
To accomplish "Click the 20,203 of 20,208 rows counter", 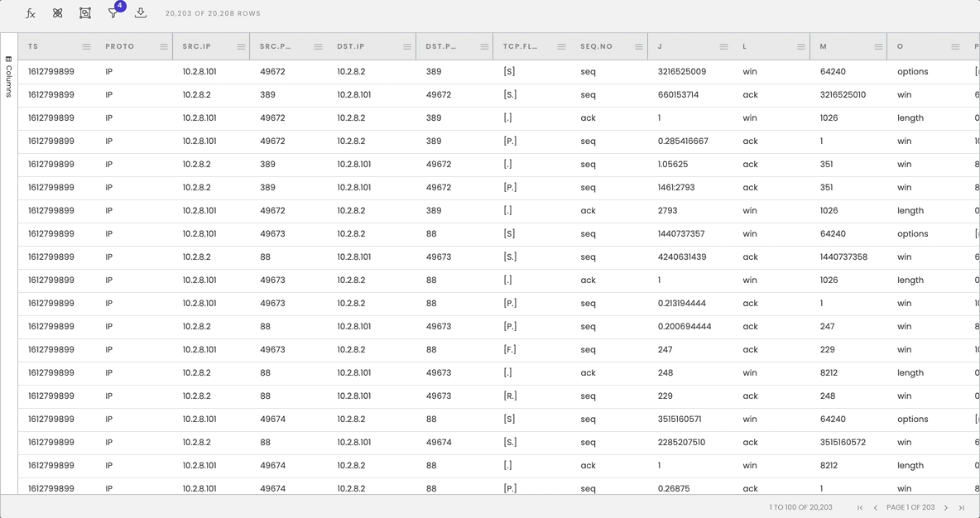I will point(213,13).
